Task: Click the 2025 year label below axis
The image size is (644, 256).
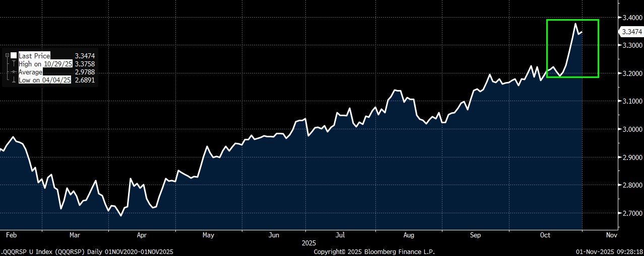Action: coord(308,243)
